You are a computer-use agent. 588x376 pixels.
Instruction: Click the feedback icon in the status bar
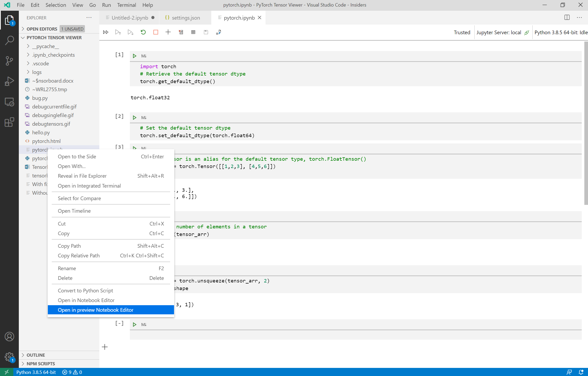(x=569, y=372)
